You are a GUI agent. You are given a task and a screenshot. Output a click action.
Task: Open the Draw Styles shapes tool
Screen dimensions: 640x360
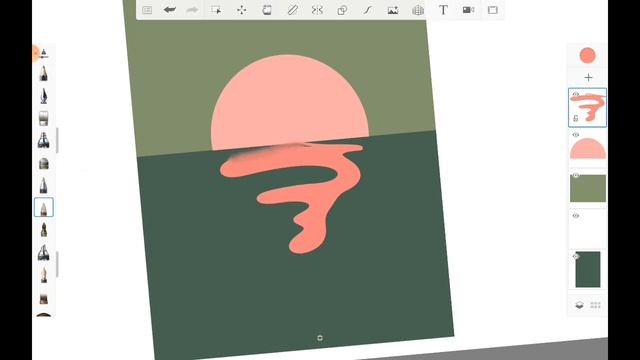(342, 10)
